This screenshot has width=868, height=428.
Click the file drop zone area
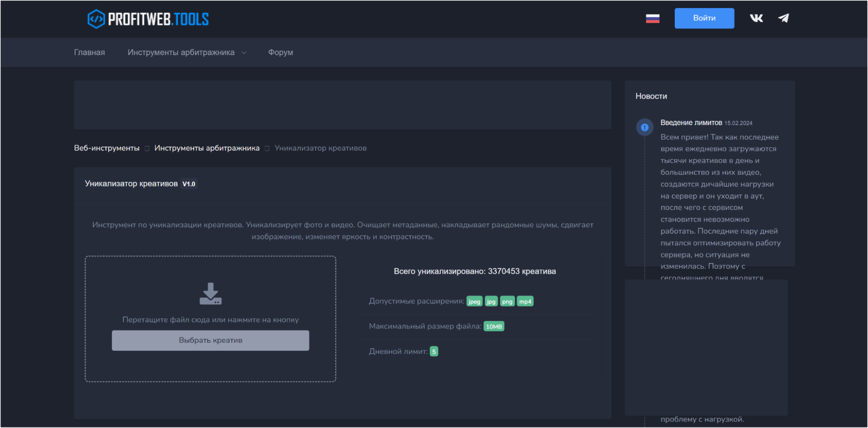[x=211, y=369]
